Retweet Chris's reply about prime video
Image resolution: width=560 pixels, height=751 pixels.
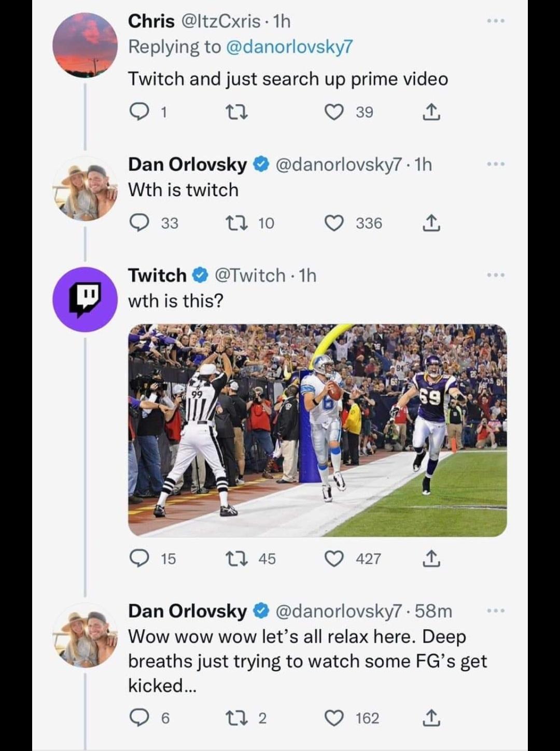(239, 112)
